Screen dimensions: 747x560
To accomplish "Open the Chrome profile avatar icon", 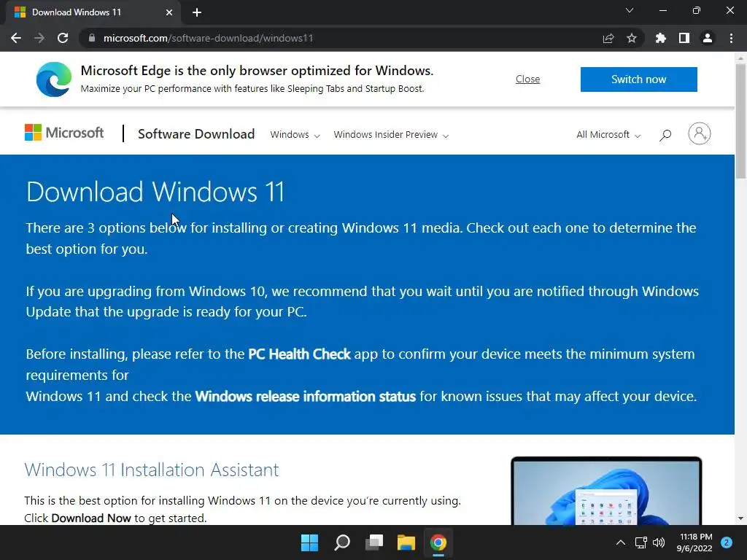I will click(x=708, y=38).
